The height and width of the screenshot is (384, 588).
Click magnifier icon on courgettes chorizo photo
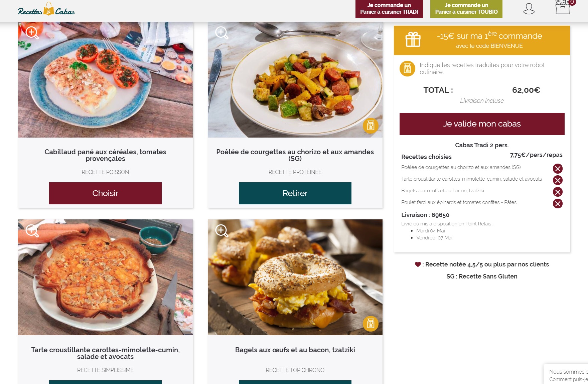point(222,33)
